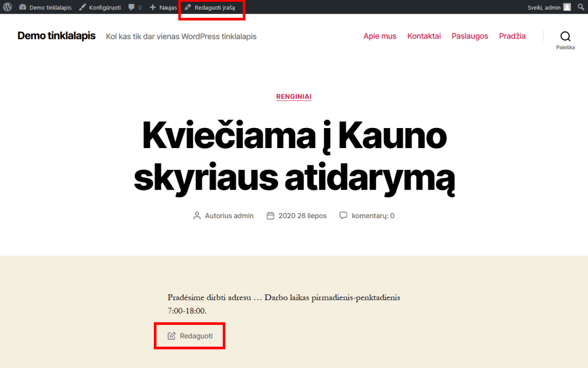The width and height of the screenshot is (588, 368).
Task: Click the WordPress logo icon in admin bar
Action: tap(7, 7)
